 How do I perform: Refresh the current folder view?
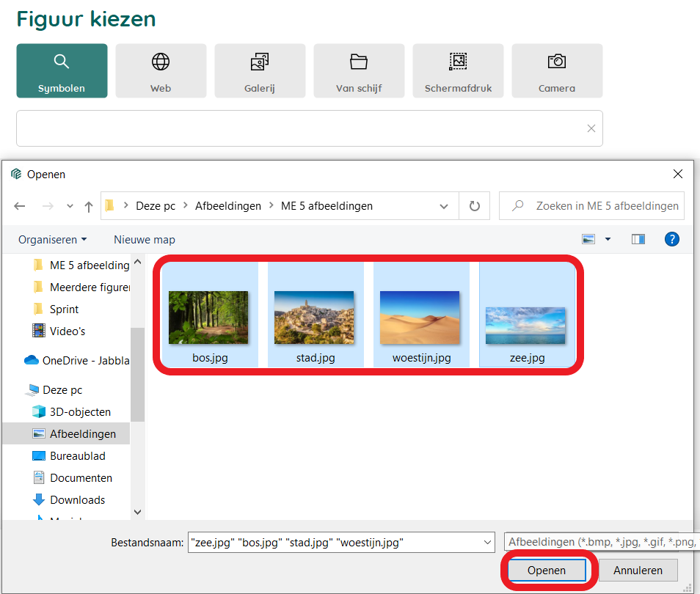475,206
